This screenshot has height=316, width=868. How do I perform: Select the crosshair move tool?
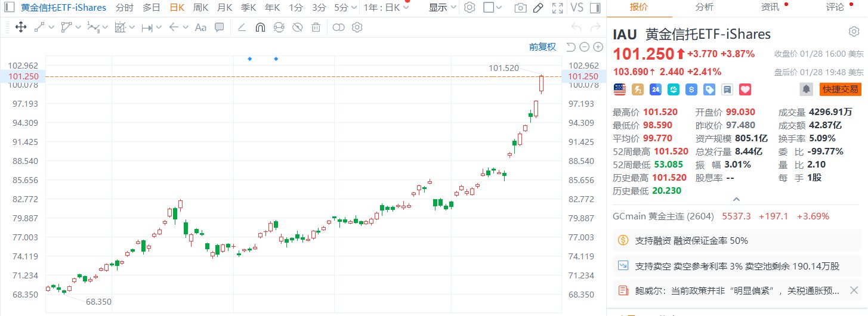pos(20,27)
